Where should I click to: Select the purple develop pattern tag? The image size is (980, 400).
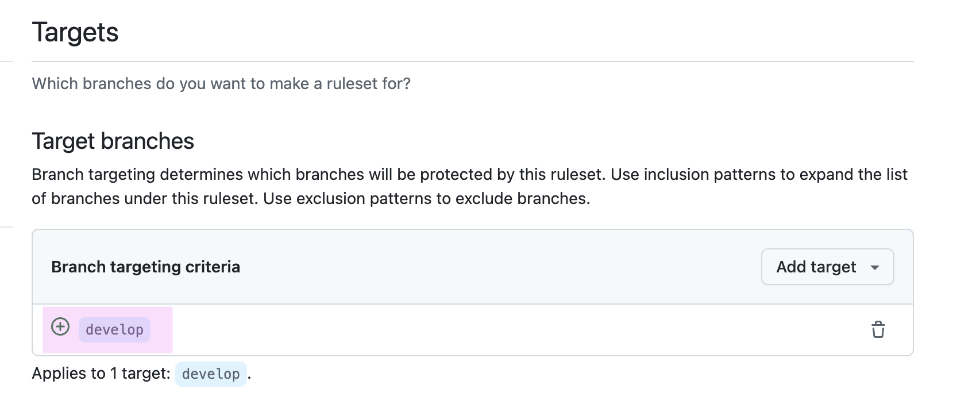(x=114, y=330)
